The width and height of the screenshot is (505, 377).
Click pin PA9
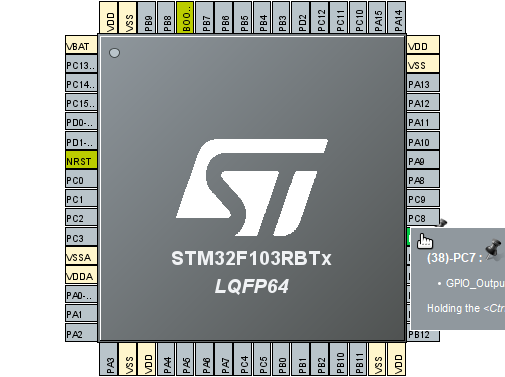coord(423,160)
